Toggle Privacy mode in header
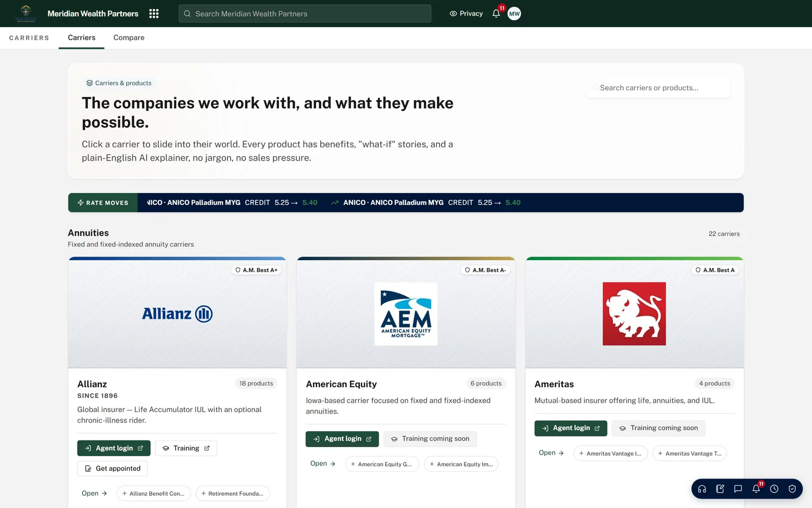This screenshot has height=508, width=812. tap(466, 14)
